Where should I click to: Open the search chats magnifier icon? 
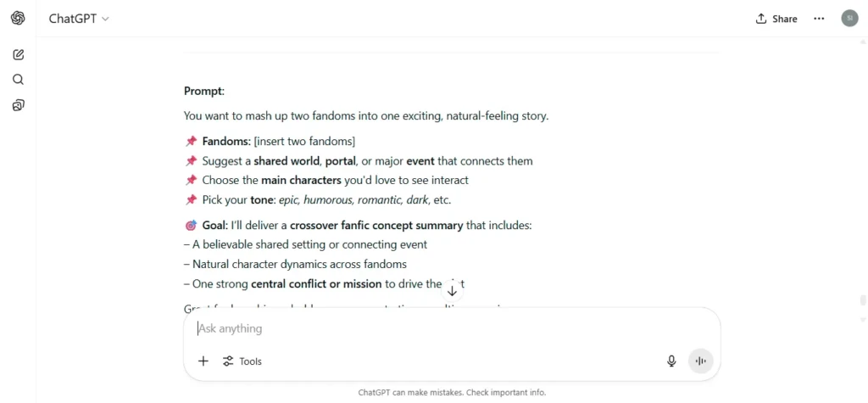[19, 80]
